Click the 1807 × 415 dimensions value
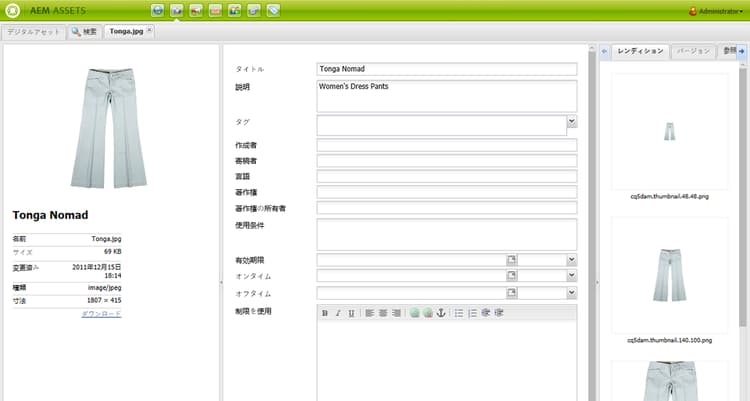The image size is (750, 401). tap(104, 301)
